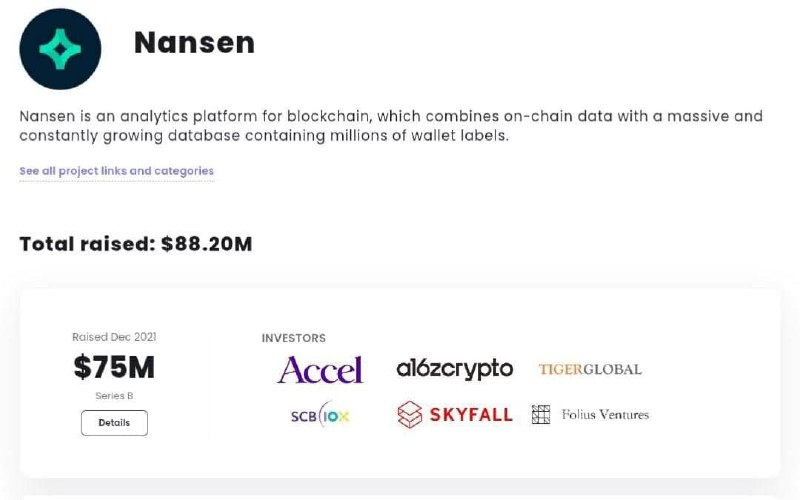
Task: Select the Total raised $88.20M heading
Action: tap(136, 244)
